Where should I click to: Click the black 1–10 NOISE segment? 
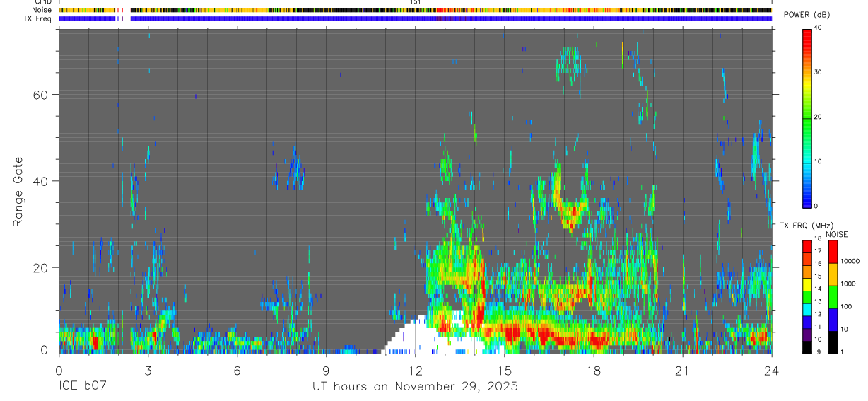pyautogui.click(x=833, y=342)
